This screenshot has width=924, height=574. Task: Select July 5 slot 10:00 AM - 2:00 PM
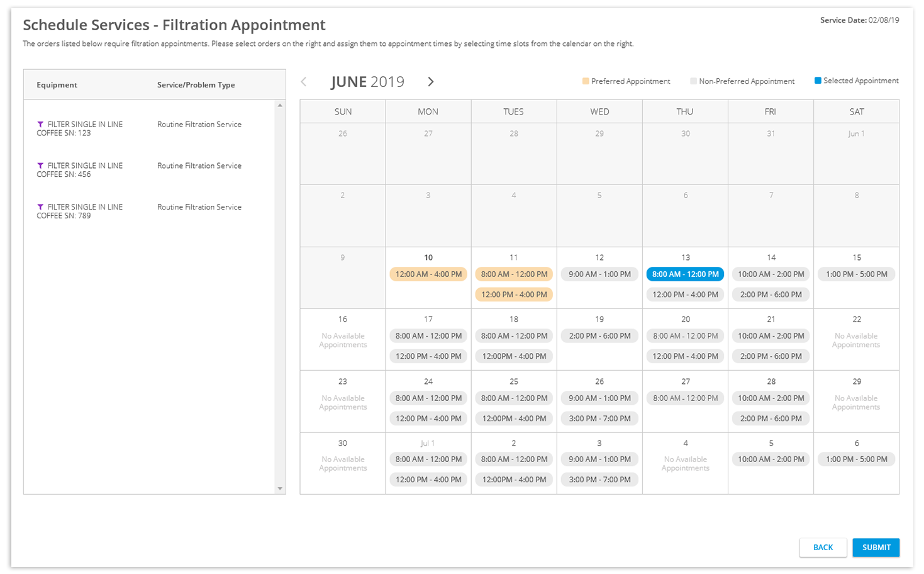pos(771,459)
